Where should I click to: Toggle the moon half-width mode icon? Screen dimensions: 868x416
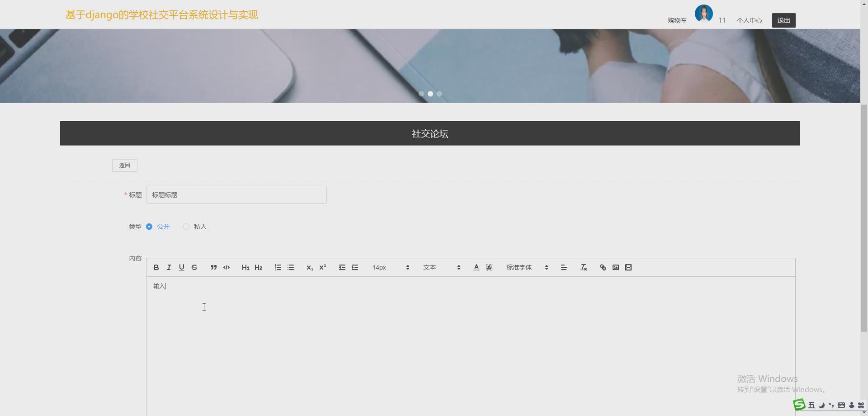pyautogui.click(x=821, y=405)
